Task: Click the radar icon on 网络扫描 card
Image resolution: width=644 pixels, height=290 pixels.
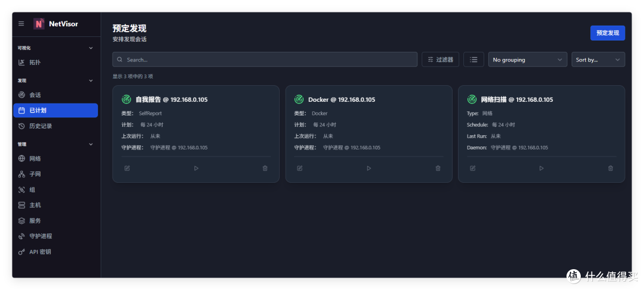Action: pyautogui.click(x=472, y=99)
